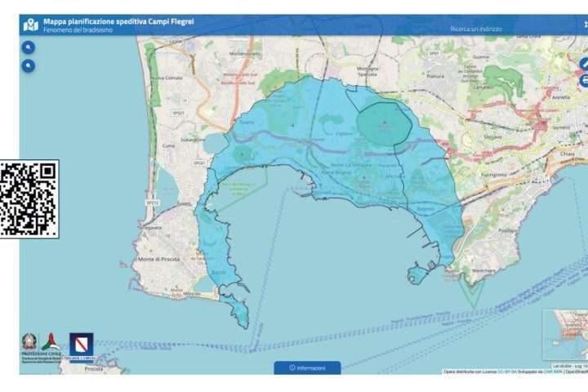
Task: Open the Informazioni panel button
Action: pyautogui.click(x=308, y=368)
